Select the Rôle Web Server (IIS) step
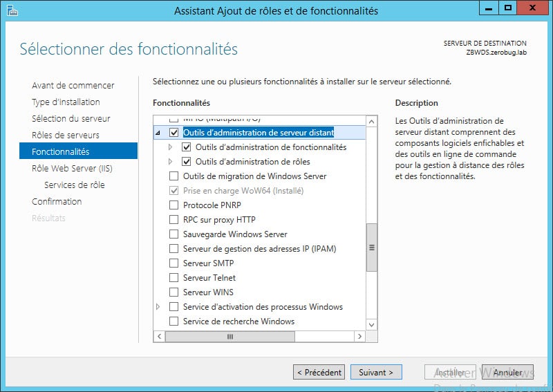The image size is (553, 392). (x=72, y=168)
